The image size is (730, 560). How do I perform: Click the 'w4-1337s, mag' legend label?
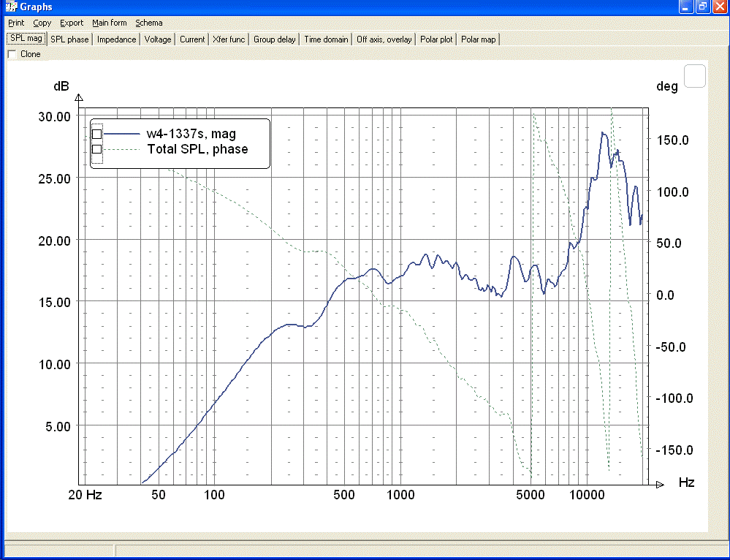coord(191,134)
